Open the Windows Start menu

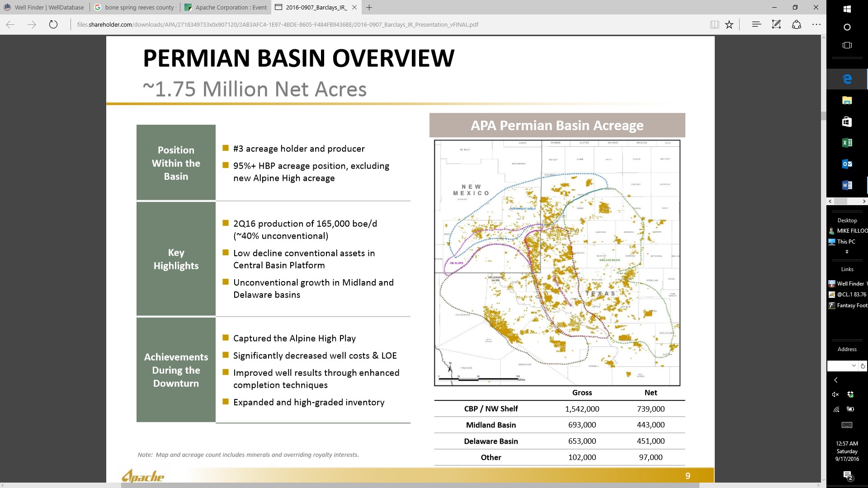tap(847, 9)
